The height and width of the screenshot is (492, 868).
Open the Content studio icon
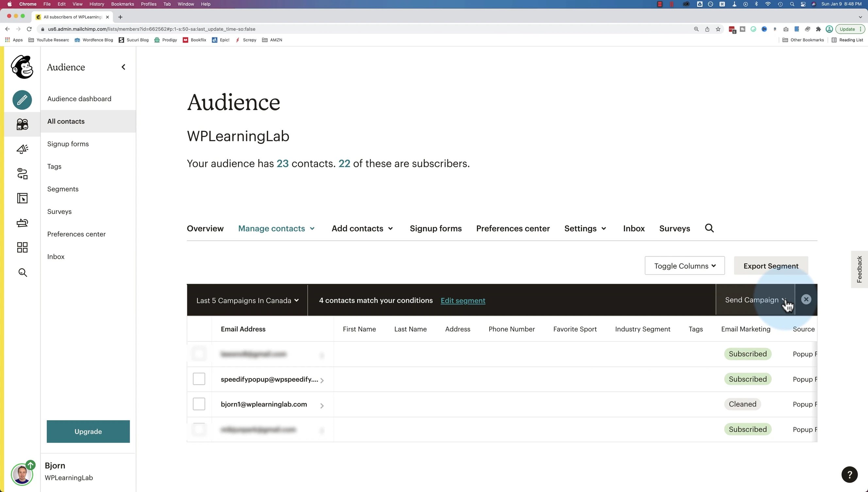[x=22, y=223]
